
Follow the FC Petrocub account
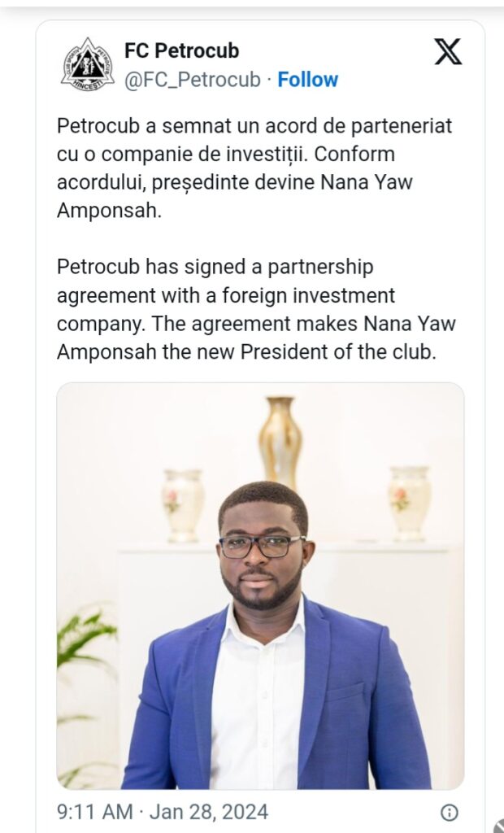coord(307,80)
